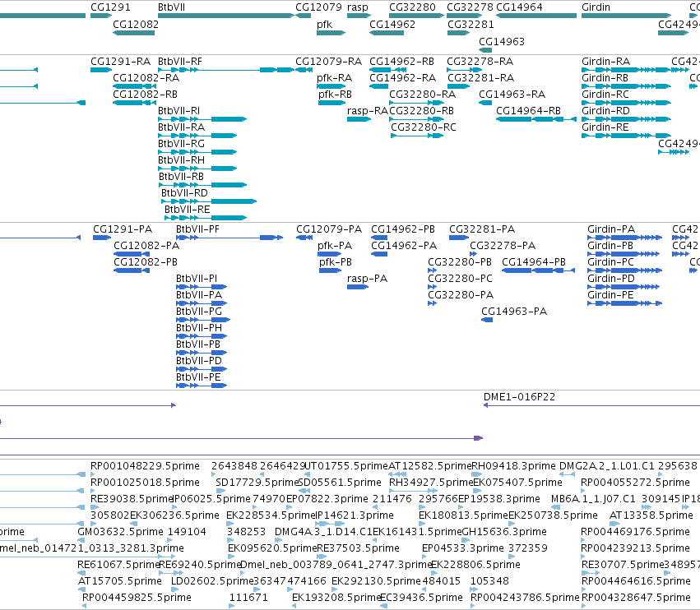Click the CG1291 gene label in top track
The height and width of the screenshot is (610, 700).
(x=110, y=7)
